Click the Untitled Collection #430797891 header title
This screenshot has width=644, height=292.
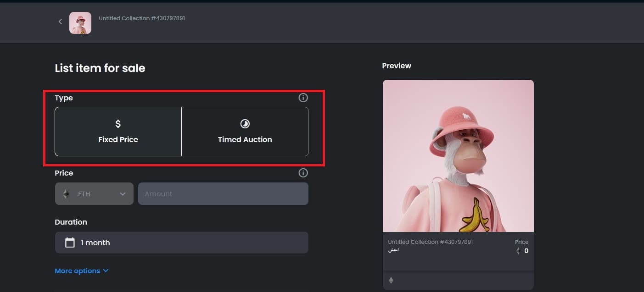[x=142, y=18]
